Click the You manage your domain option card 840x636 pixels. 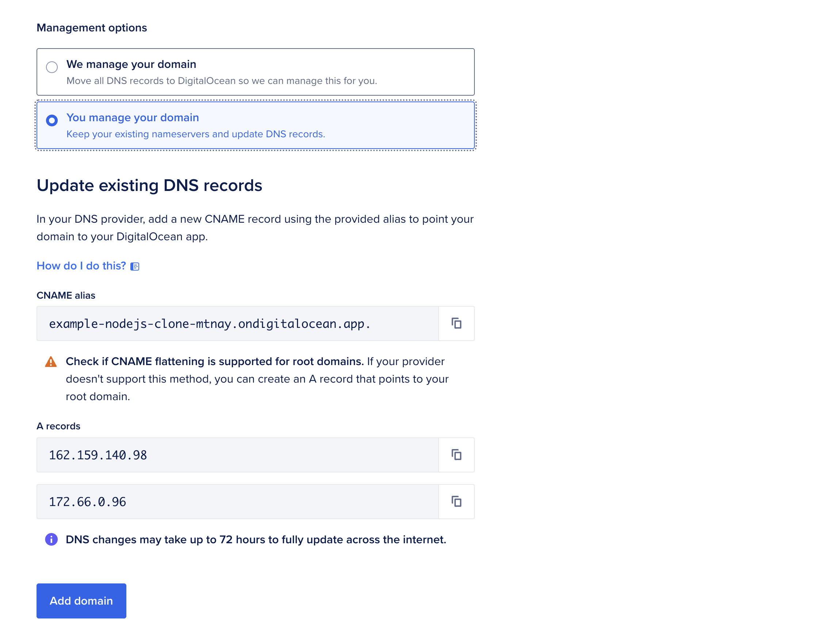tap(255, 125)
